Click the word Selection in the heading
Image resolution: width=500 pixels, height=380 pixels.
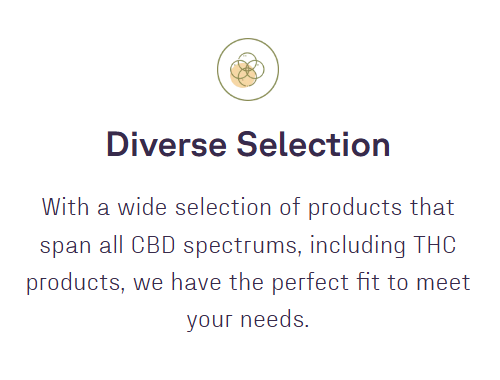[313, 144]
